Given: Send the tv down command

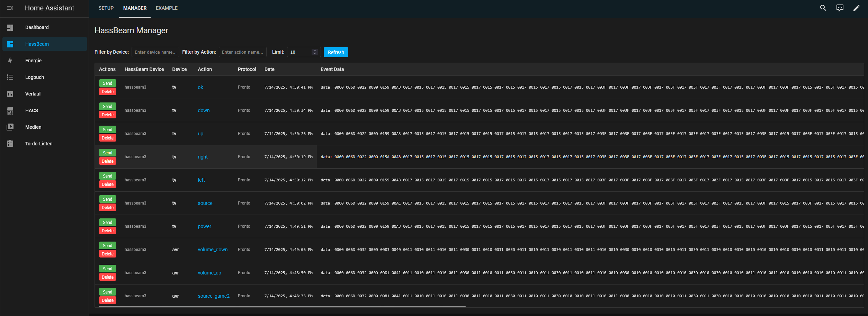Looking at the screenshot, I should pyautogui.click(x=108, y=106).
